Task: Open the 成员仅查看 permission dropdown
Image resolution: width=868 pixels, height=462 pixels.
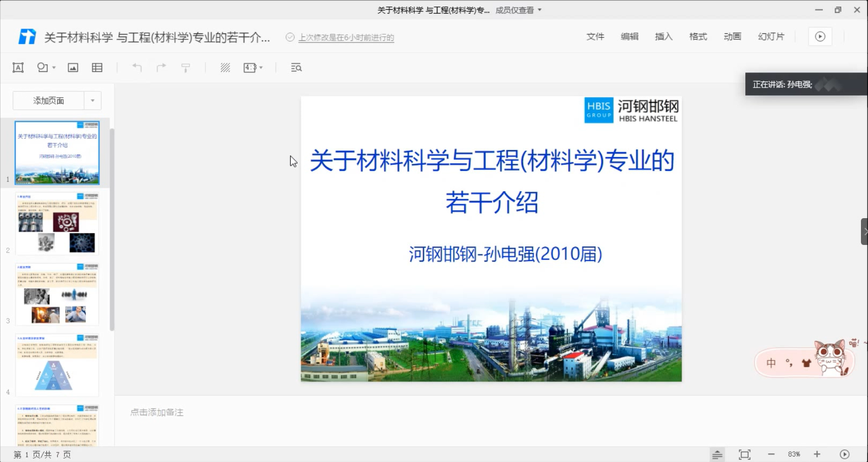Action: coord(518,10)
